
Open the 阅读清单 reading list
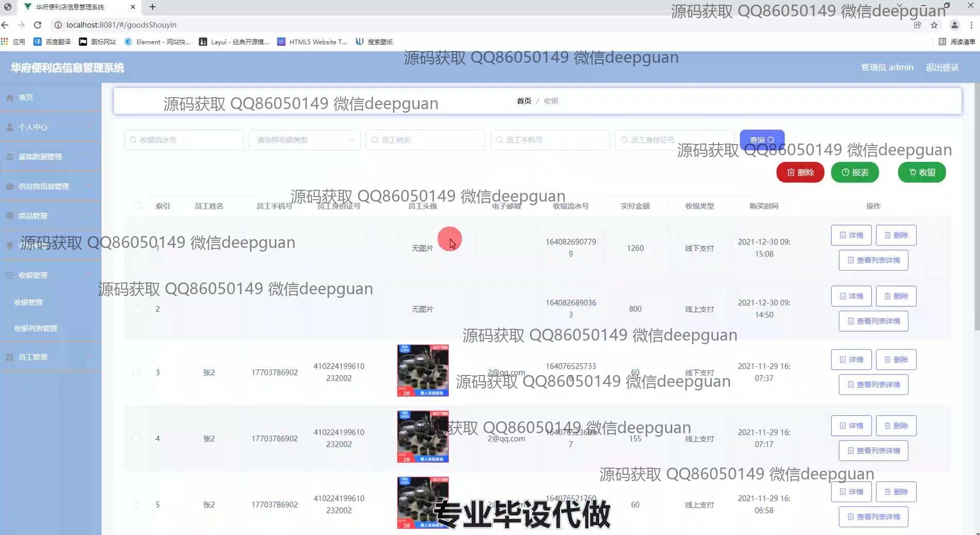click(x=957, y=42)
